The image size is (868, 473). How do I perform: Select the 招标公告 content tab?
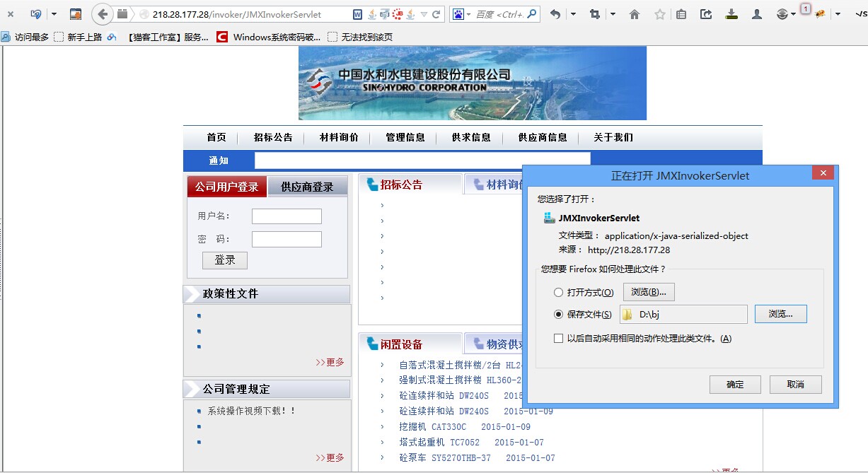tap(410, 185)
